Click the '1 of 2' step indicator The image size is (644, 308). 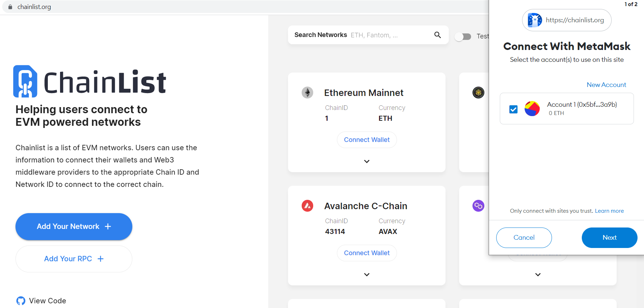pyautogui.click(x=631, y=4)
